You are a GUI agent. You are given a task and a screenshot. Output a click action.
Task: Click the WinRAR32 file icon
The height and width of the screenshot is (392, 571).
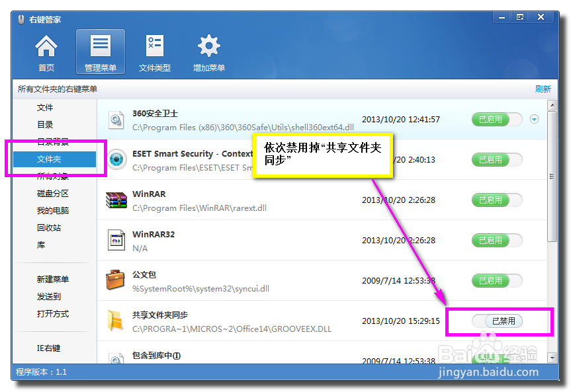pos(116,240)
